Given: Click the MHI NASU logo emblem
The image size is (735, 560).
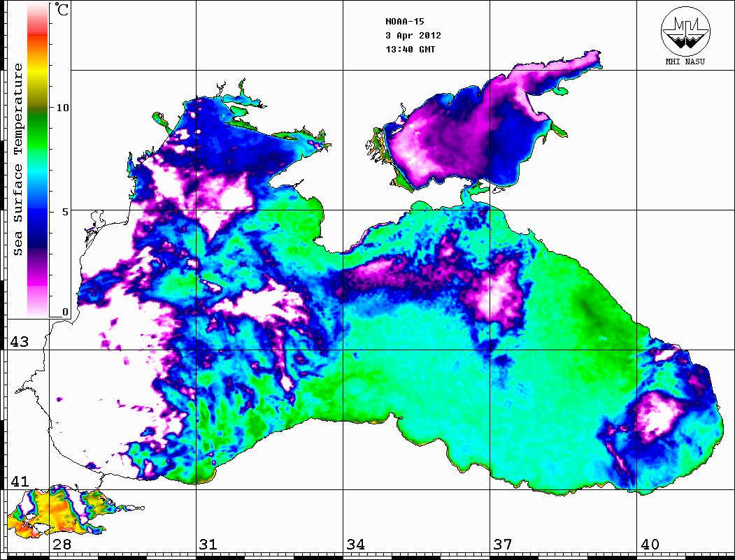Looking at the screenshot, I should pyautogui.click(x=685, y=32).
